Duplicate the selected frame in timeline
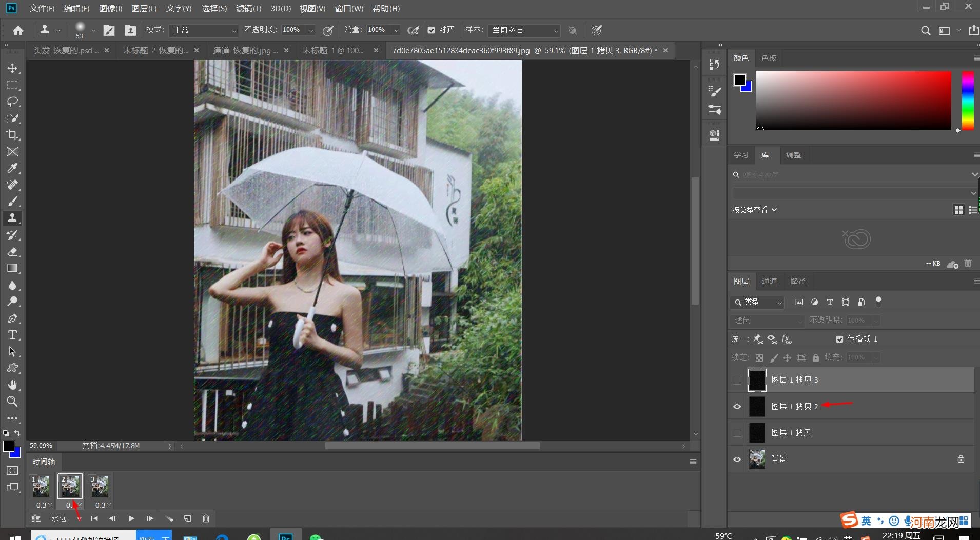The height and width of the screenshot is (540, 980). [x=187, y=518]
